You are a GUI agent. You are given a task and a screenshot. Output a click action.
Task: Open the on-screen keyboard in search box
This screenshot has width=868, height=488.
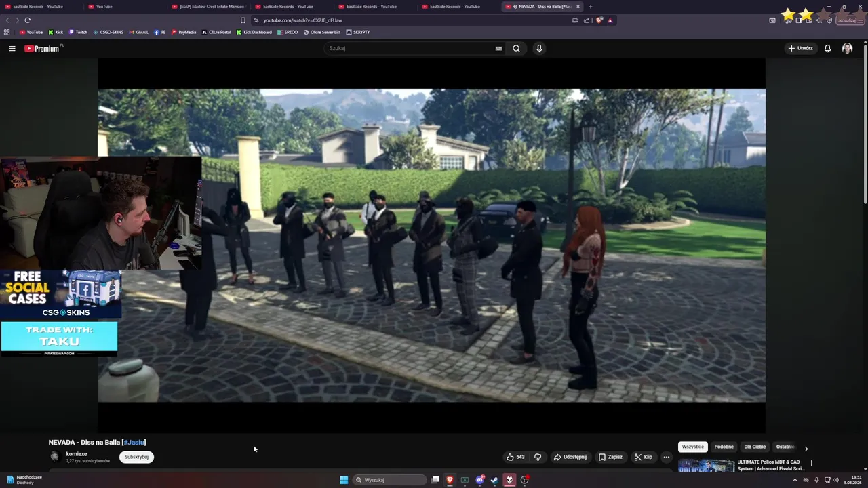point(498,49)
